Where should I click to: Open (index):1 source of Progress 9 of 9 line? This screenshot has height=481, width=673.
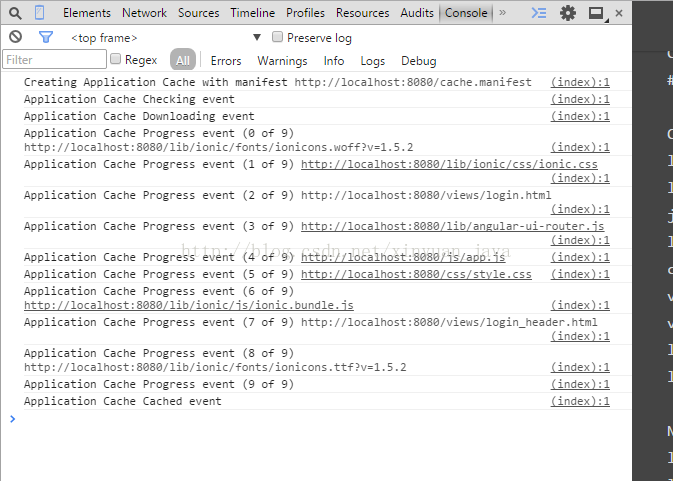pyautogui.click(x=580, y=384)
